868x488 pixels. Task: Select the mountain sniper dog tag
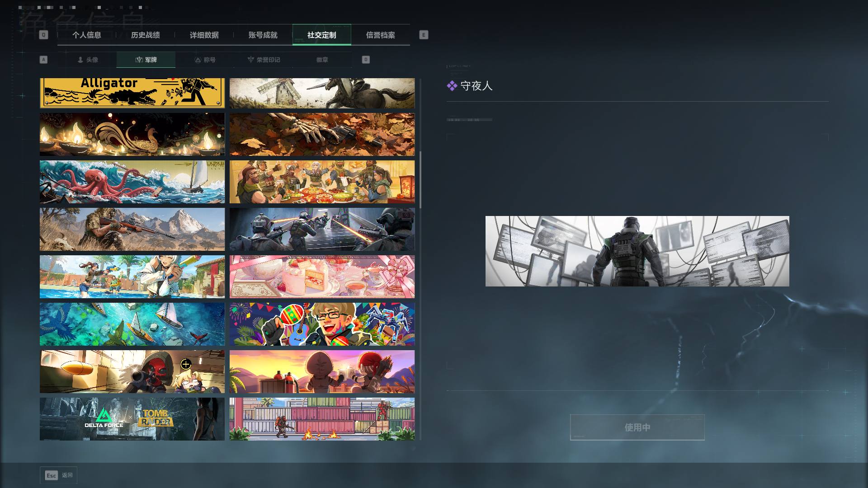pos(132,230)
